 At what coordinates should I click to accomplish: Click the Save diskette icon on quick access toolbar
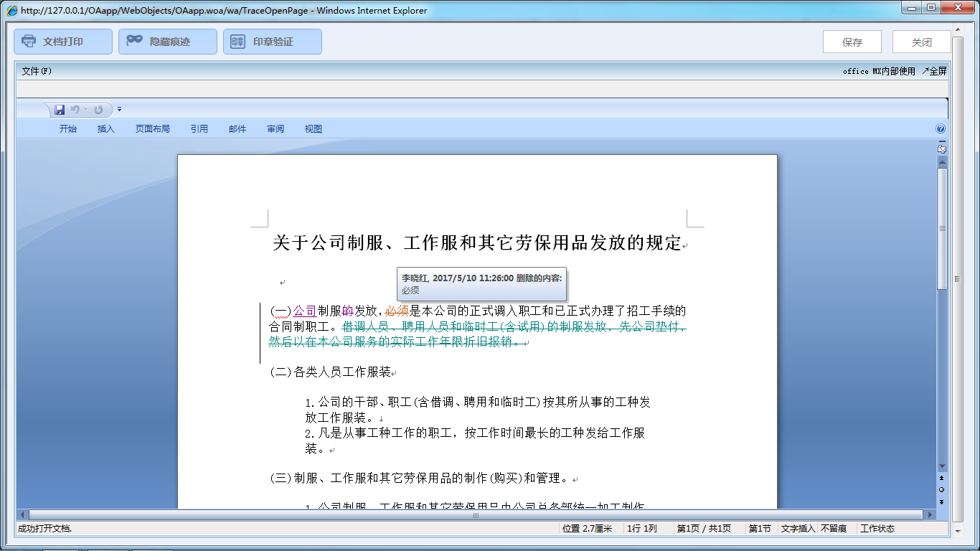click(60, 109)
